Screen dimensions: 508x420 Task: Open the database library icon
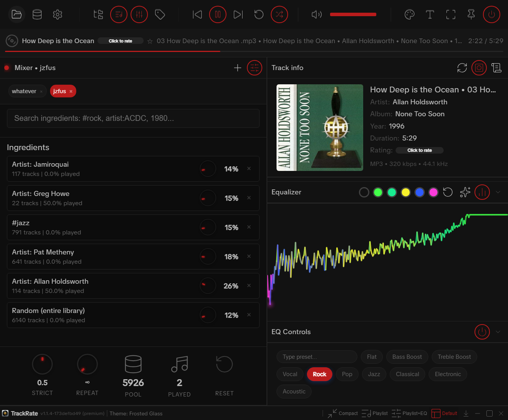(37, 14)
